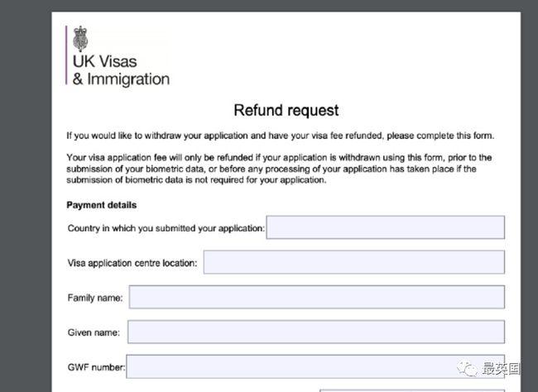
Task: Click the paragraph about withdrawing your application
Action: 281,136
